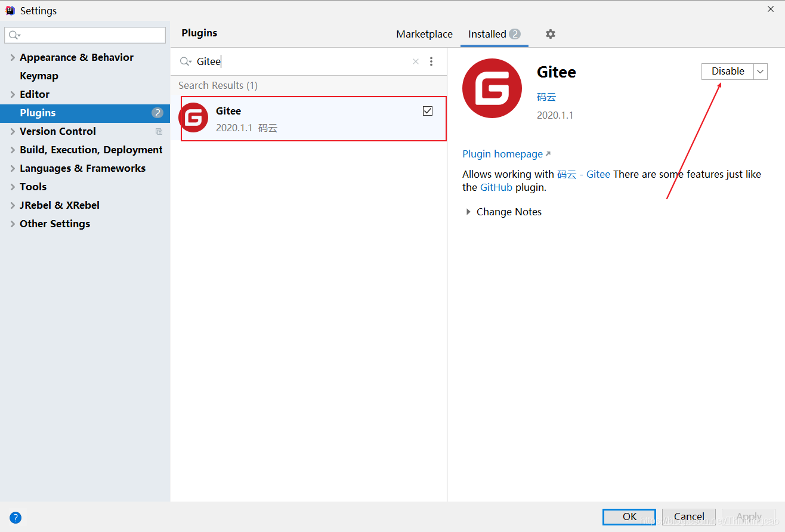Image resolution: width=785 pixels, height=532 pixels.
Task: Click the plugin search magnifier icon
Action: (186, 61)
